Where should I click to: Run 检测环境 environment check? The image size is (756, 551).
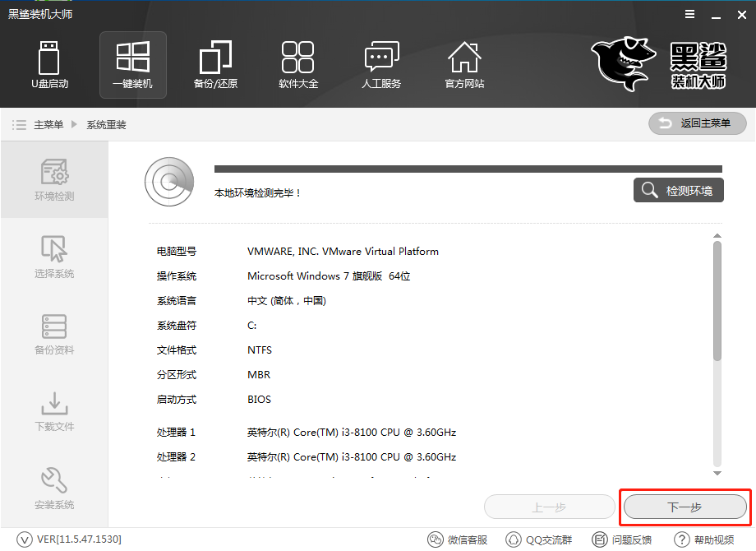pyautogui.click(x=678, y=190)
